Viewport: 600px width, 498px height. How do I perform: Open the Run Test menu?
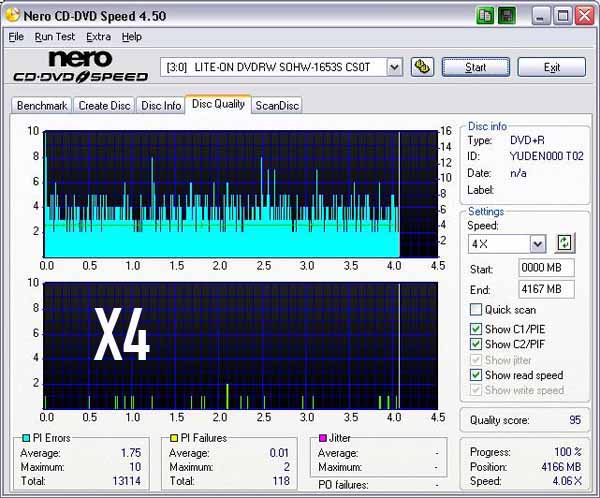pyautogui.click(x=55, y=37)
